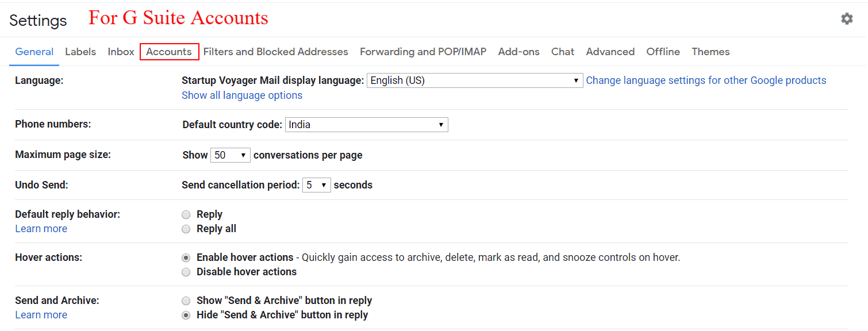Image resolution: width=868 pixels, height=331 pixels.
Task: Switch to the Accounts tab
Action: 169,52
